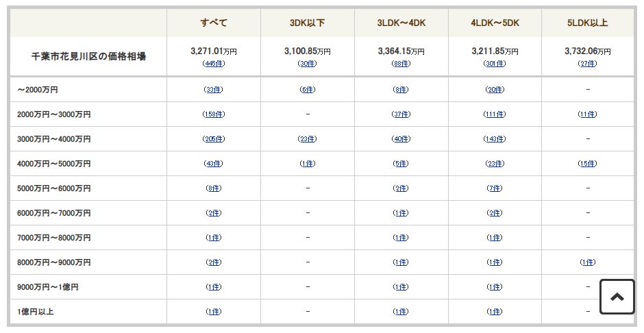Click the scroll-to-top arrow button
The width and height of the screenshot is (644, 333).
[x=617, y=297]
